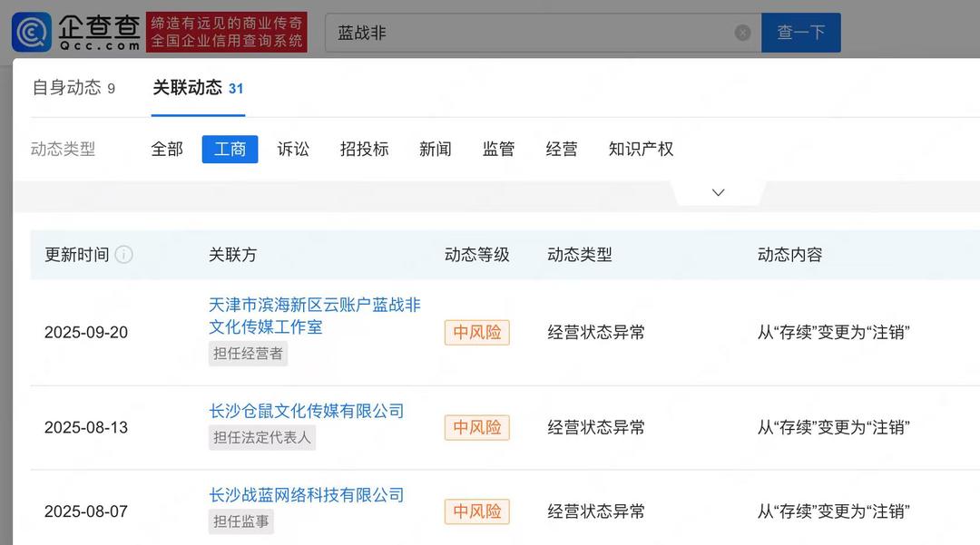Click the info icon beside 更新时间
Viewport: 980px width, 545px height.
pyautogui.click(x=124, y=255)
